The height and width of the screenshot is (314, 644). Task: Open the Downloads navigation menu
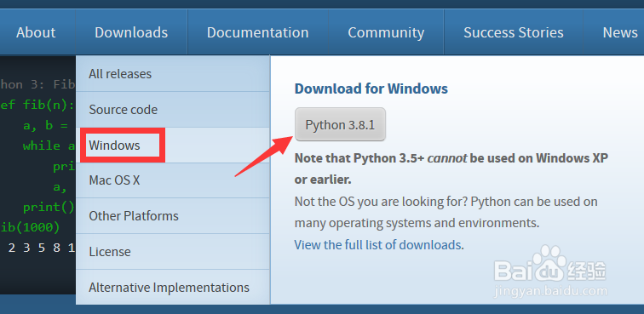click(131, 32)
